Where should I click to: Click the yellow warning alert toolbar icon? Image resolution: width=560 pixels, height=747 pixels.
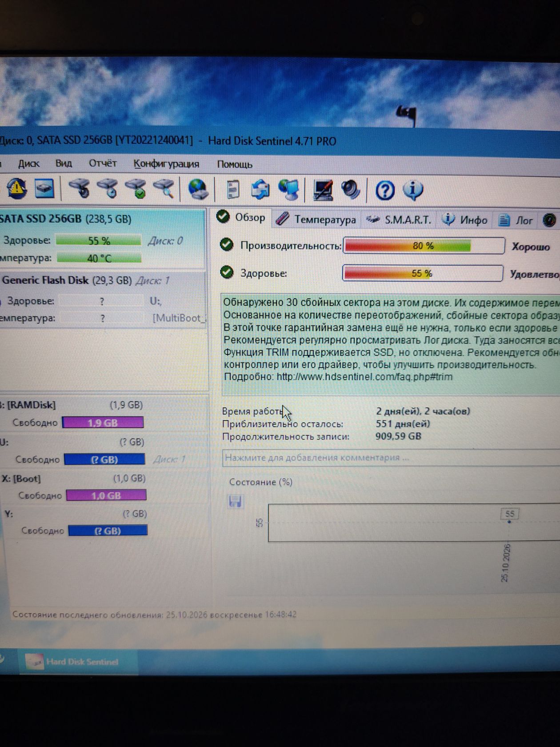(x=17, y=189)
